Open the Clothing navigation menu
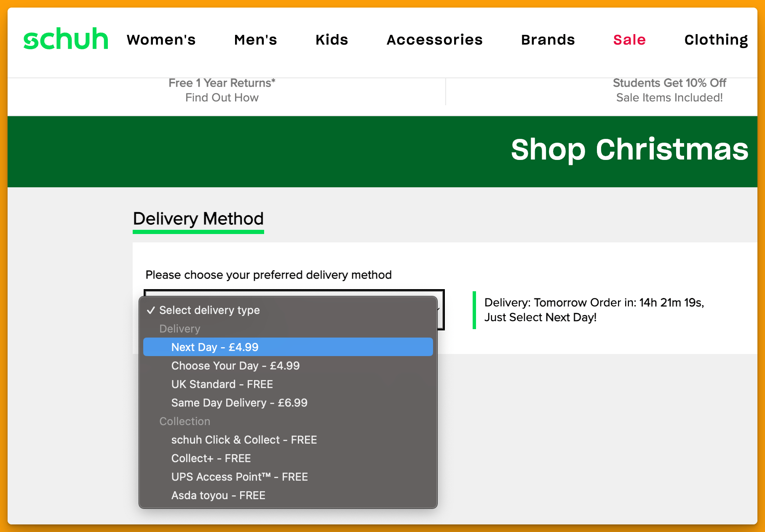 click(716, 40)
